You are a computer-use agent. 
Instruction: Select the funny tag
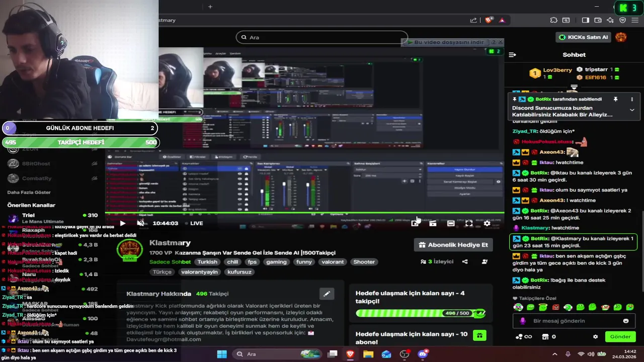point(304,262)
